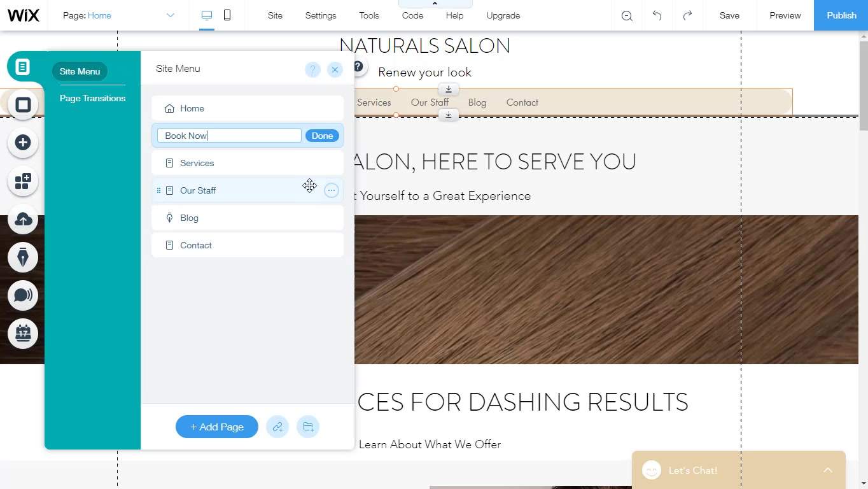Open the Blog pen nib icon
This screenshot has height=489, width=868.
point(24,257)
